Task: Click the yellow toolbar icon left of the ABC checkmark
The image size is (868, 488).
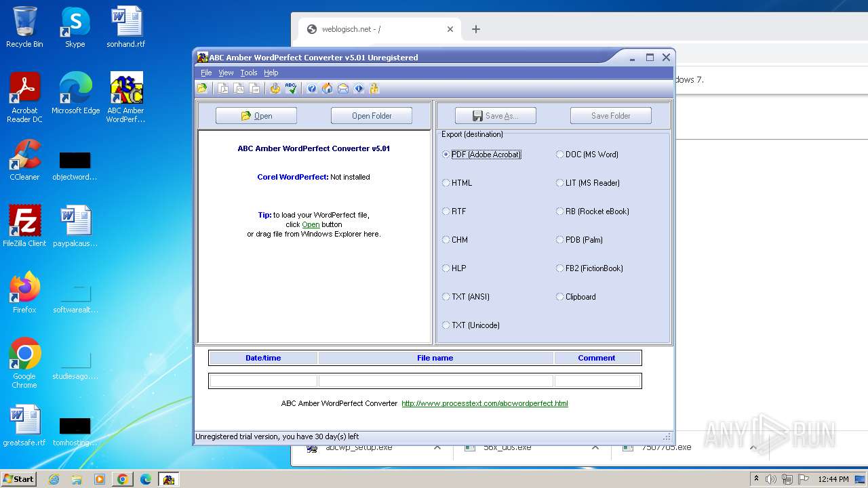Action: [x=275, y=88]
